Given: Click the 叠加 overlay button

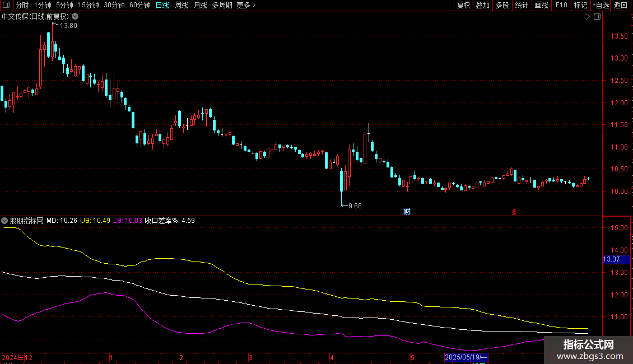Looking at the screenshot, I should [x=483, y=5].
